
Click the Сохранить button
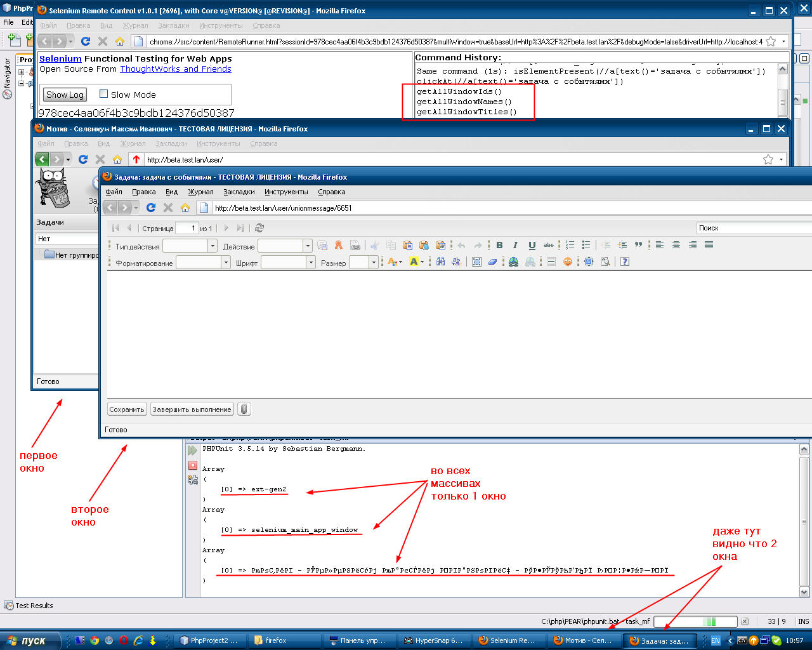coord(127,409)
